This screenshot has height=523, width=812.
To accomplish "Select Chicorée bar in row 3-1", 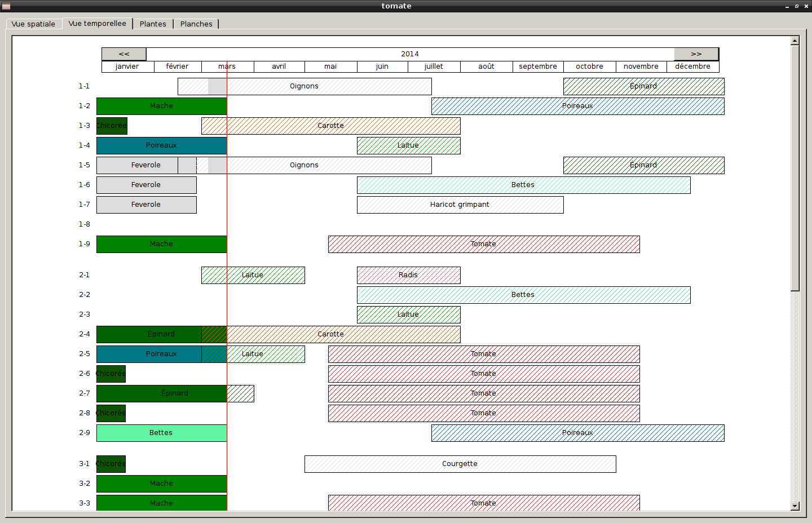I will (111, 464).
